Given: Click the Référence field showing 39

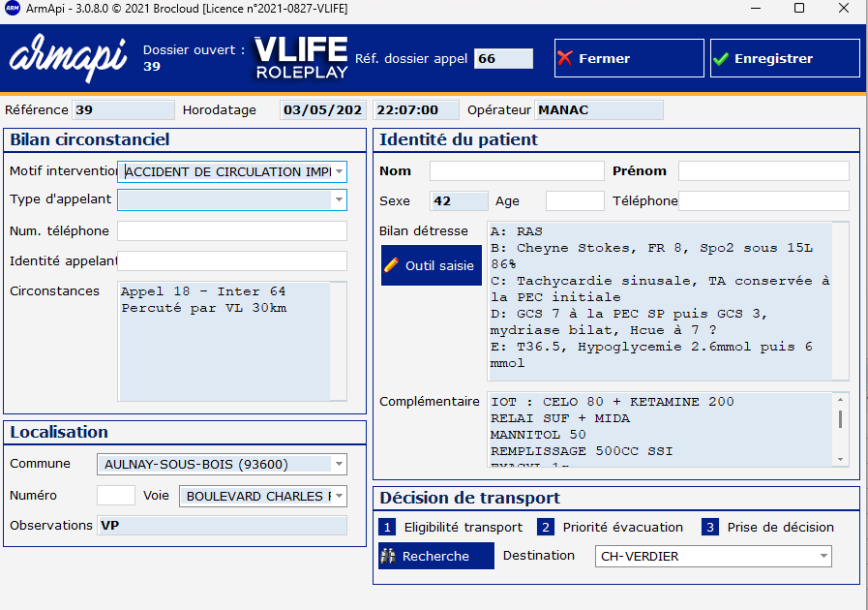Looking at the screenshot, I should coord(124,109).
